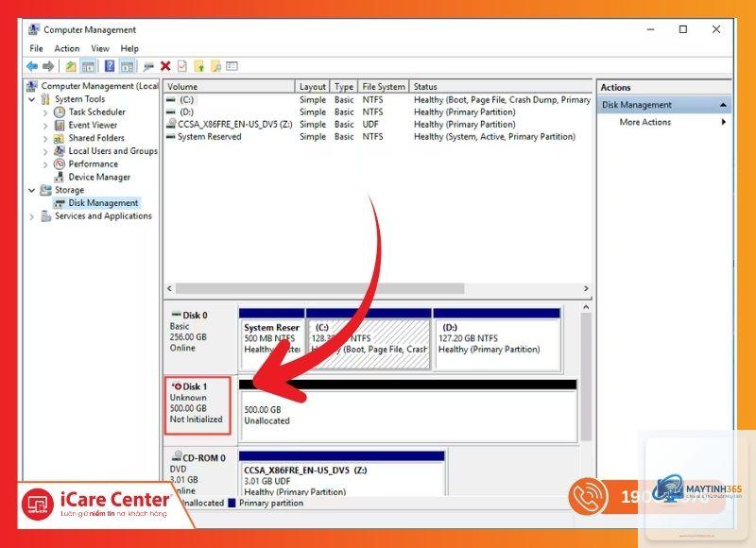Click the System Tools wrench icon
Image resolution: width=756 pixels, height=548 pixels.
45,99
